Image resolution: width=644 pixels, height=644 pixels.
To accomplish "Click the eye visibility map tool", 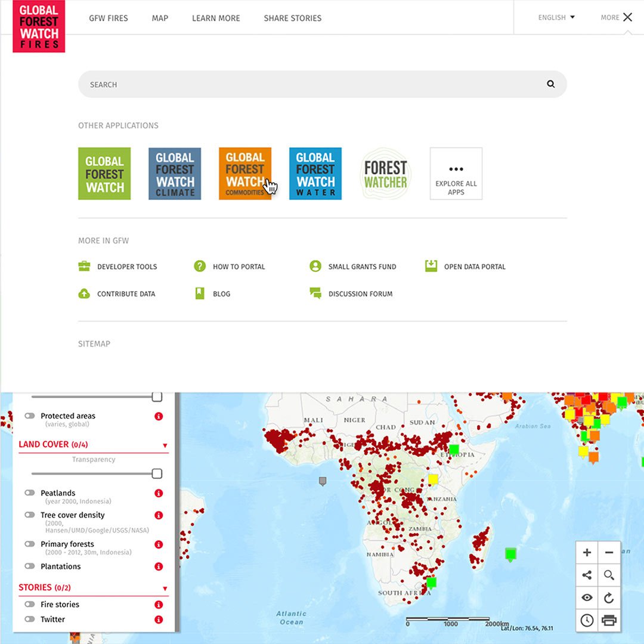I will (587, 597).
